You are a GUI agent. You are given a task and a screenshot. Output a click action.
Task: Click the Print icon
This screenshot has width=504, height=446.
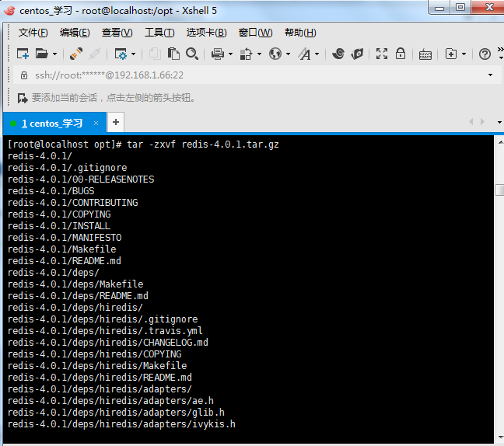click(x=218, y=54)
